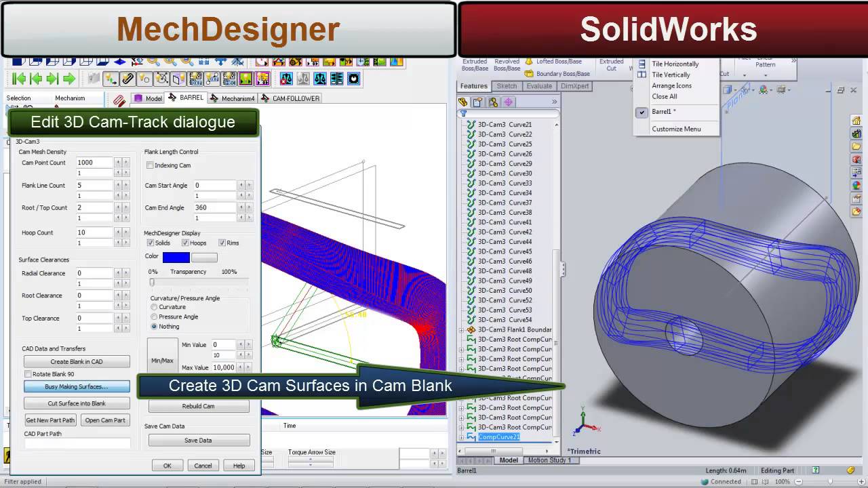Image resolution: width=868 pixels, height=488 pixels.
Task: Click the light bulb with arrows icon
Action: click(x=111, y=79)
